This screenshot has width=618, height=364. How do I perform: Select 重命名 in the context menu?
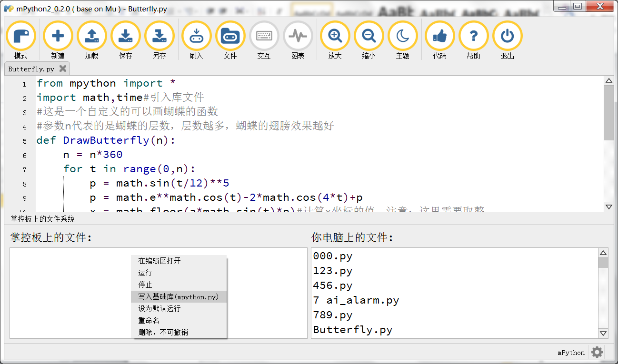[179, 320]
